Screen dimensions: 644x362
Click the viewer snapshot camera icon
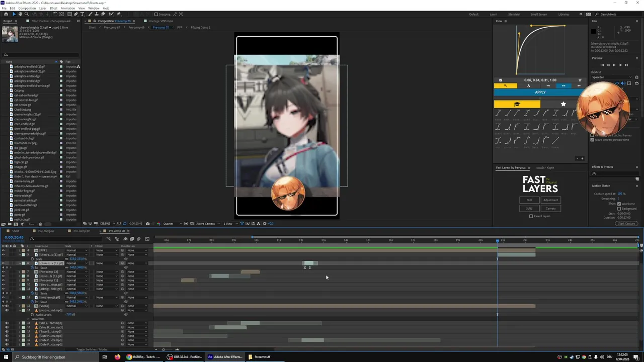[x=147, y=224]
